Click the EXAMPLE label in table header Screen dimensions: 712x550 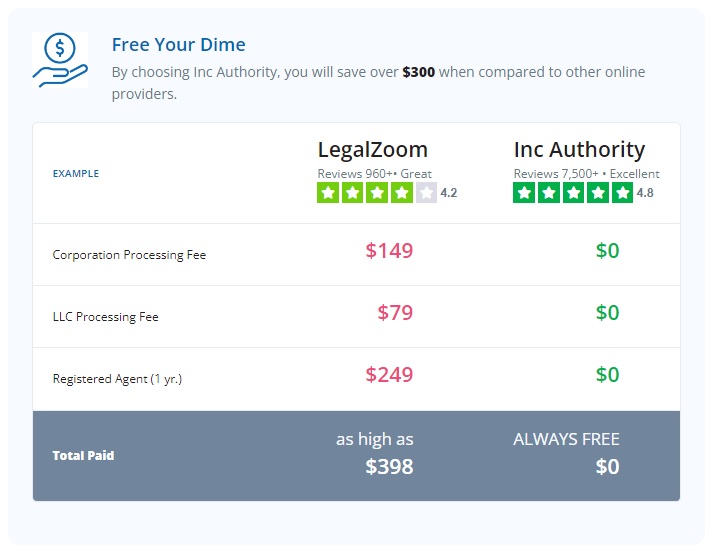point(76,173)
